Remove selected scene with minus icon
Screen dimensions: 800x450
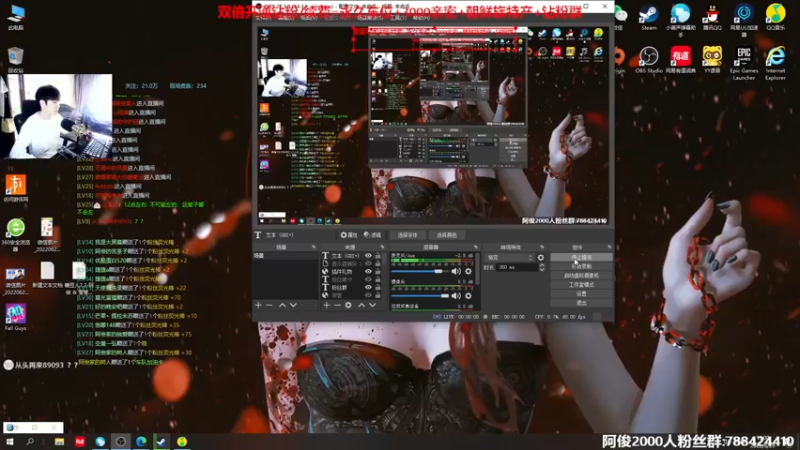(269, 305)
